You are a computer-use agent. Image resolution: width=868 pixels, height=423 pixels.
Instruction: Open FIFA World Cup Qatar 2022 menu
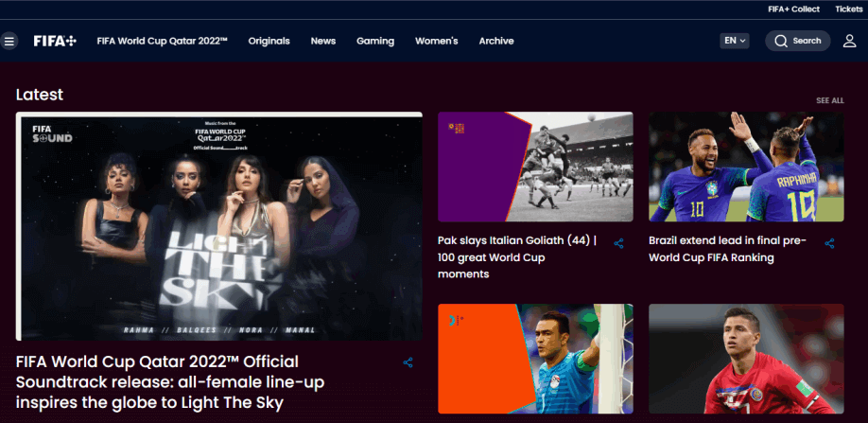(x=163, y=41)
